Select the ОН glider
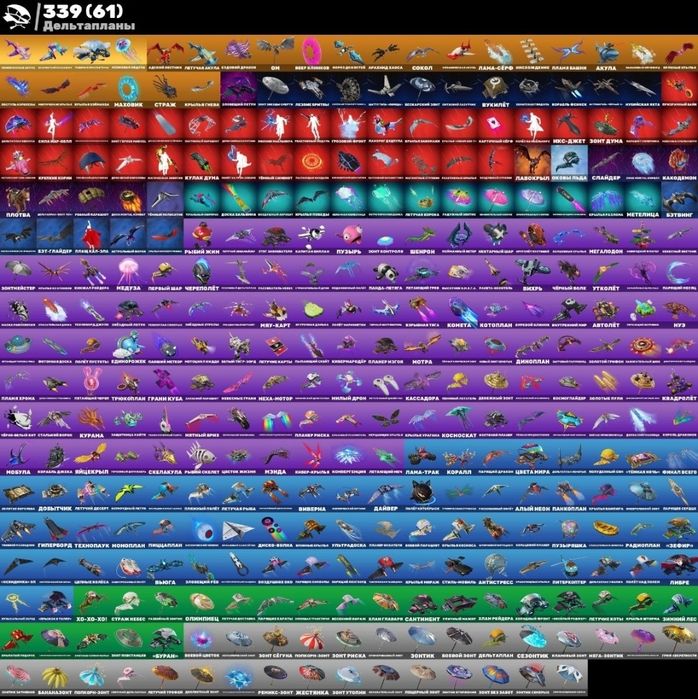The width and height of the screenshot is (698, 699). (x=275, y=53)
